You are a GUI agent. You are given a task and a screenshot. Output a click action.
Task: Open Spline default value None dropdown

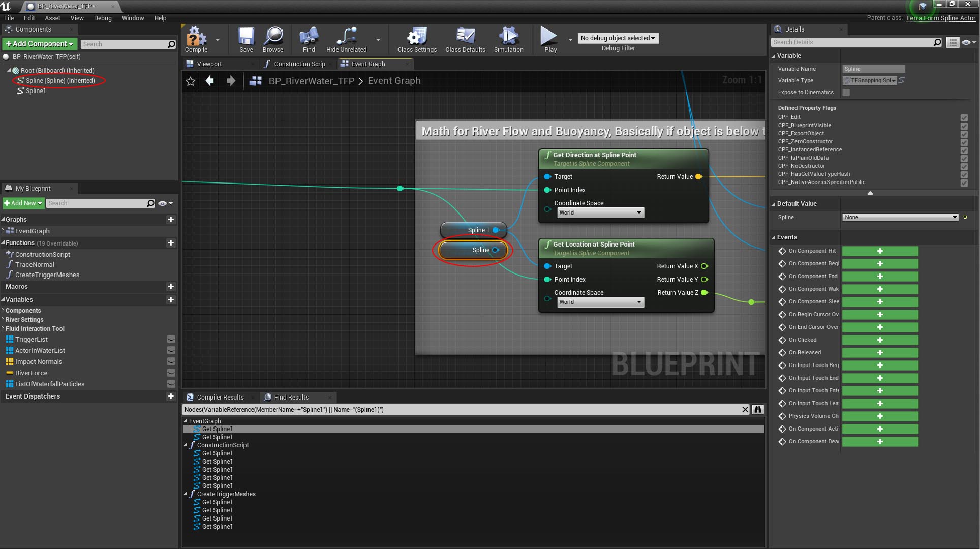click(900, 217)
